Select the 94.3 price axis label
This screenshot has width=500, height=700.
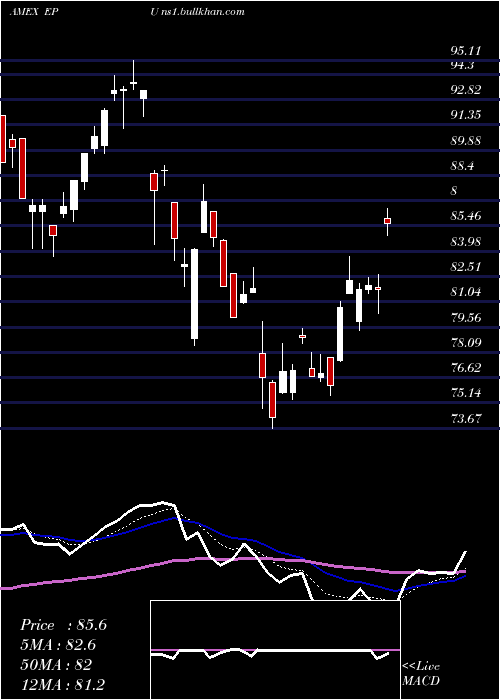(x=462, y=65)
